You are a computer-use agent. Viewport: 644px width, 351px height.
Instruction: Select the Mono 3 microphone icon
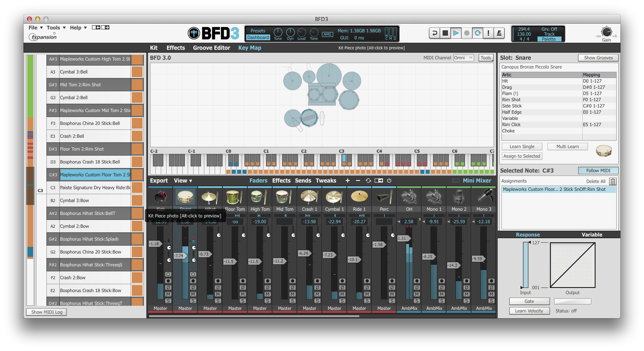point(484,197)
